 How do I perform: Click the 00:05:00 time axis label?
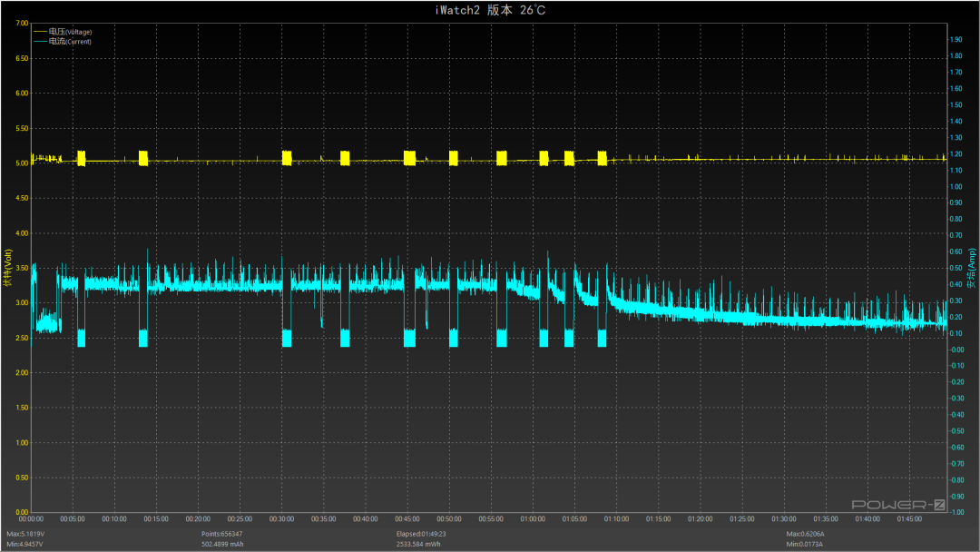73,519
